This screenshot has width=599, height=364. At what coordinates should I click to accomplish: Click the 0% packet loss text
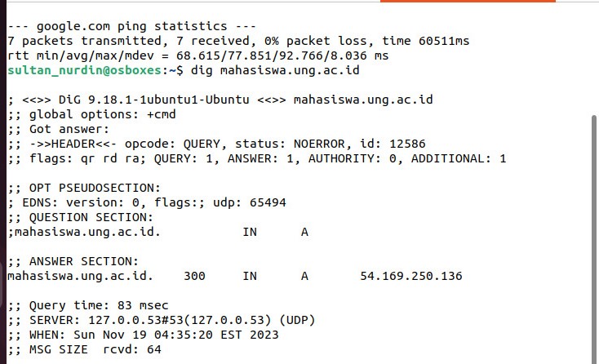click(x=313, y=41)
